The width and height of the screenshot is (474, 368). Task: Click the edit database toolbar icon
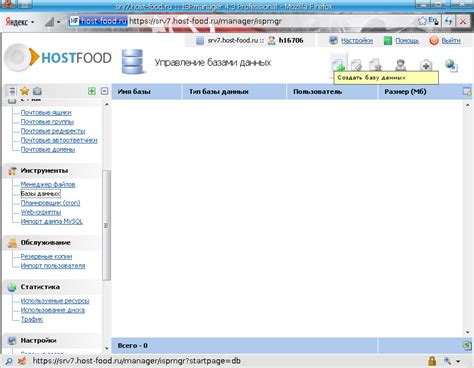coord(357,64)
